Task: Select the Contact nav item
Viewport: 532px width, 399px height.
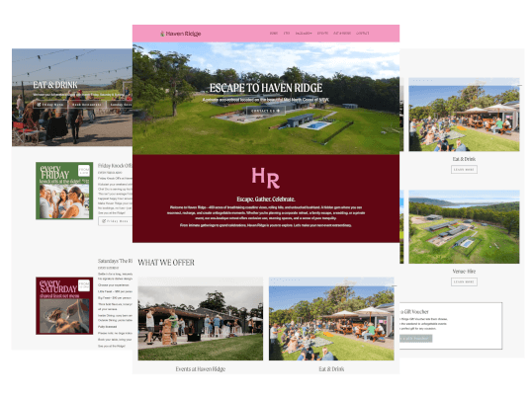Action: [x=362, y=34]
